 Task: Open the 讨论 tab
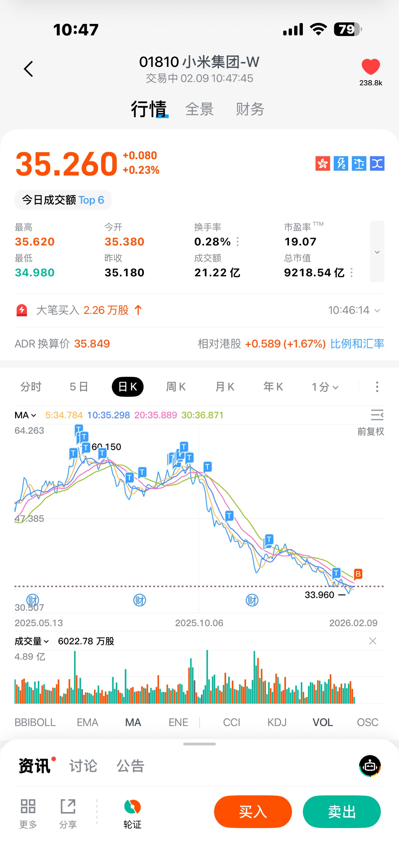point(83,766)
